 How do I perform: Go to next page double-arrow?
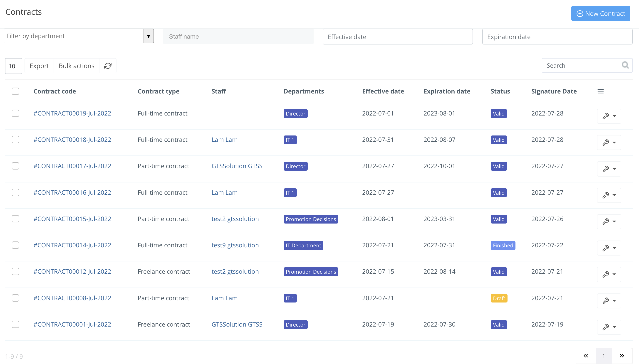622,356
